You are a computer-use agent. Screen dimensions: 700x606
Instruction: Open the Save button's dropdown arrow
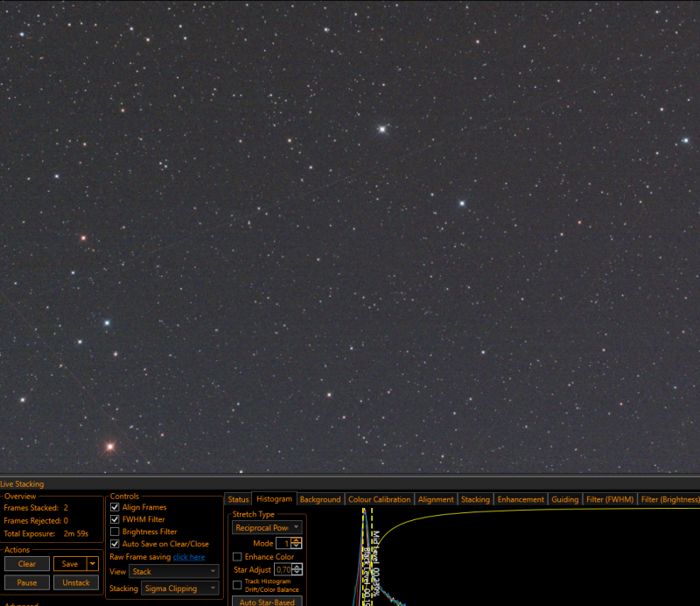93,564
